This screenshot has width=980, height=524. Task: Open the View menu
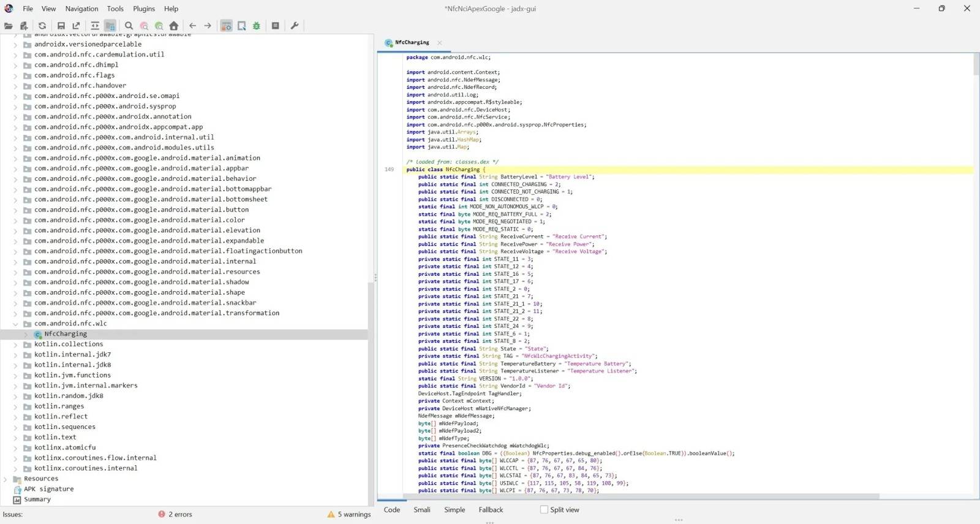tap(48, 9)
